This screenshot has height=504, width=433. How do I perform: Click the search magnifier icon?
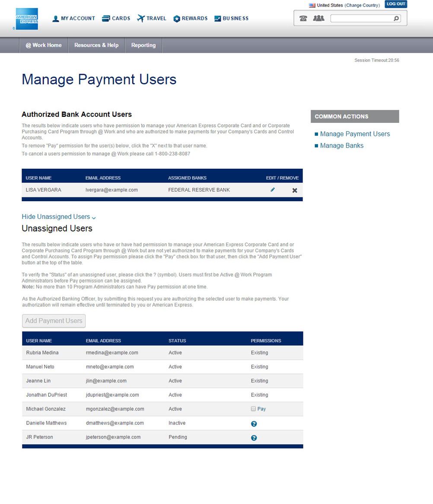396,18
